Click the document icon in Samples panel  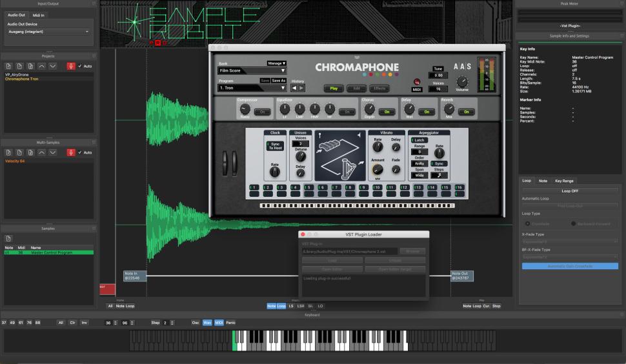point(8,239)
